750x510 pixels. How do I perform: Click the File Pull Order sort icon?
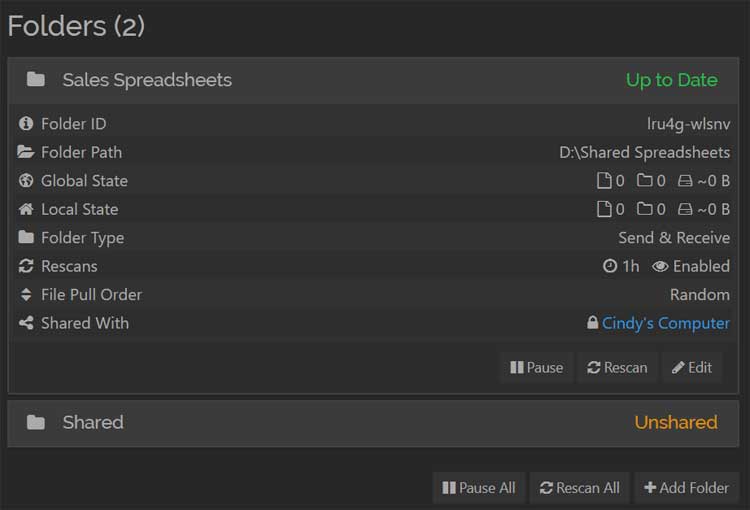coord(26,294)
